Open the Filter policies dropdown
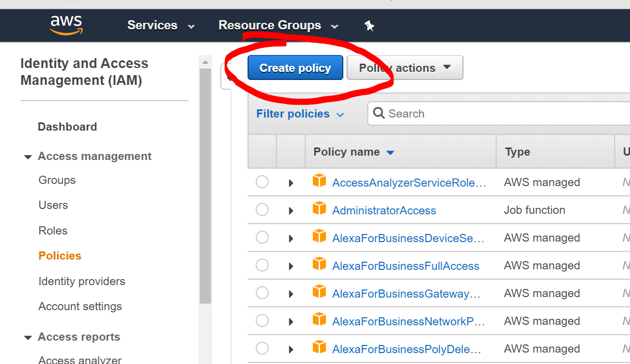This screenshot has height=364, width=630. (300, 114)
